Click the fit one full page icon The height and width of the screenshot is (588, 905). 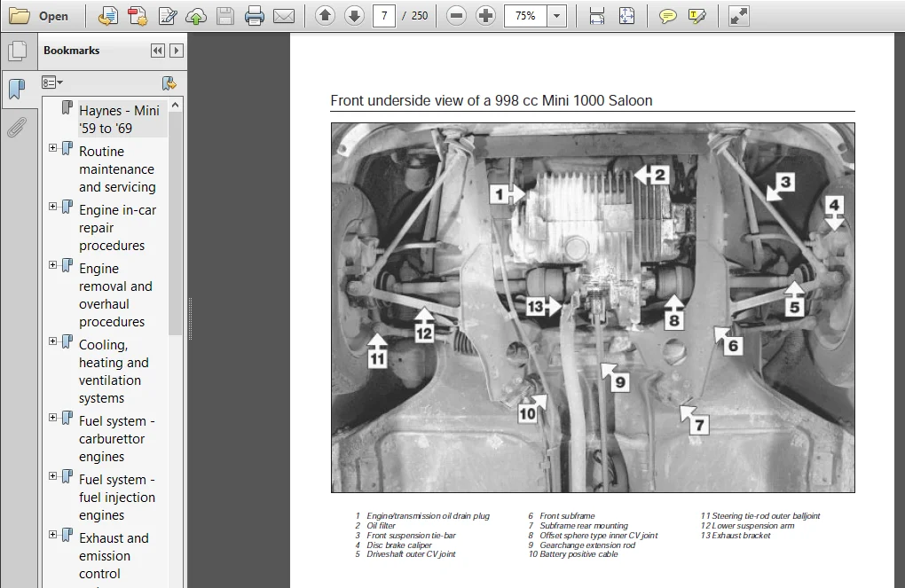tap(626, 16)
